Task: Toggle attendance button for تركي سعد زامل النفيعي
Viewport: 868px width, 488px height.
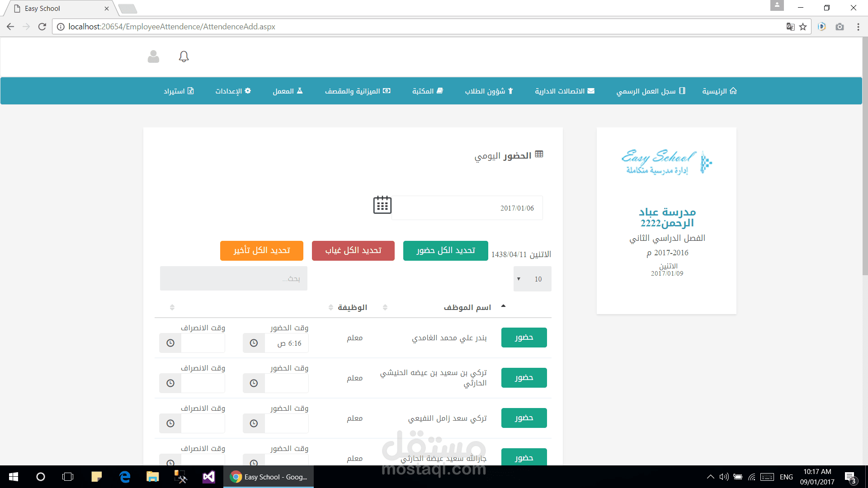Action: (524, 418)
